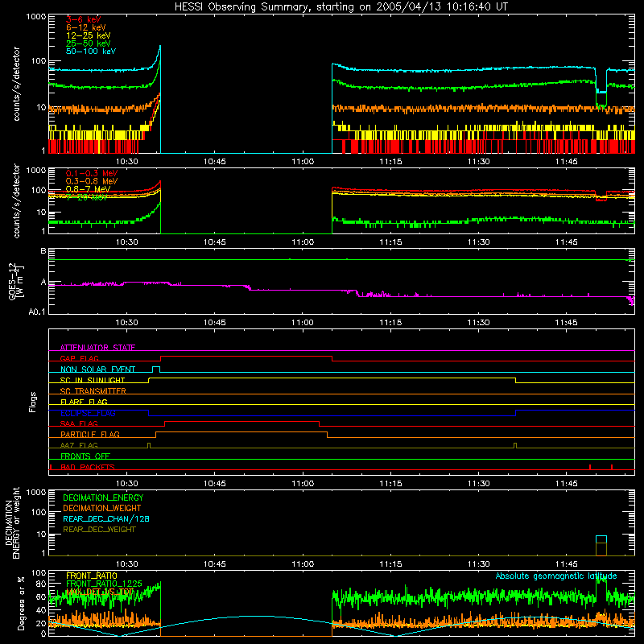Select the SC_IN_SUNLIGHT flag label

(x=93, y=380)
